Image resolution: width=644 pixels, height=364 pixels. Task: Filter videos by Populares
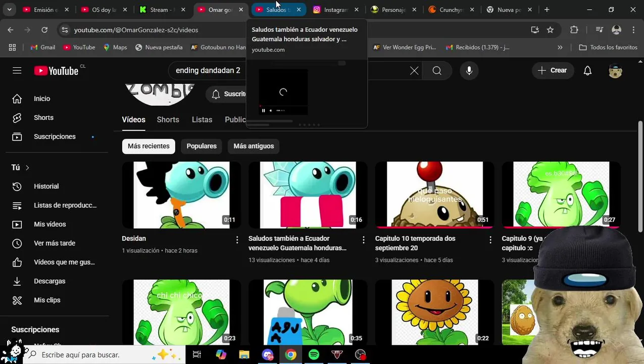click(202, 146)
